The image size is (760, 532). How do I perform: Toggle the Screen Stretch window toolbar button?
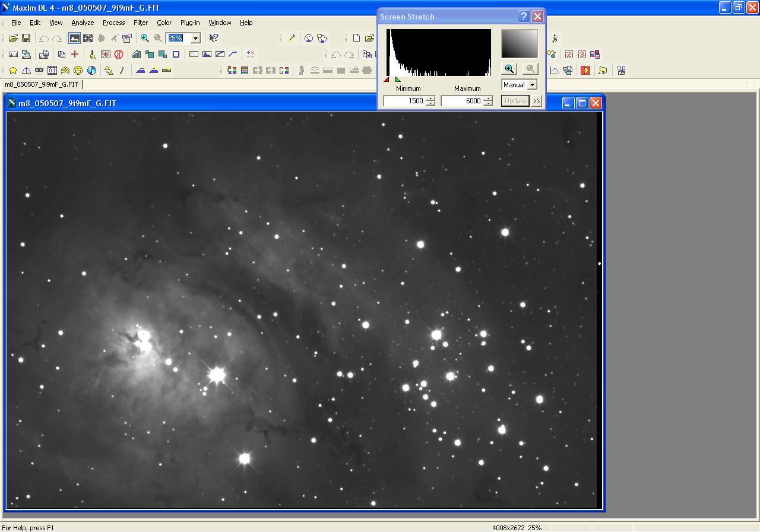(x=74, y=38)
